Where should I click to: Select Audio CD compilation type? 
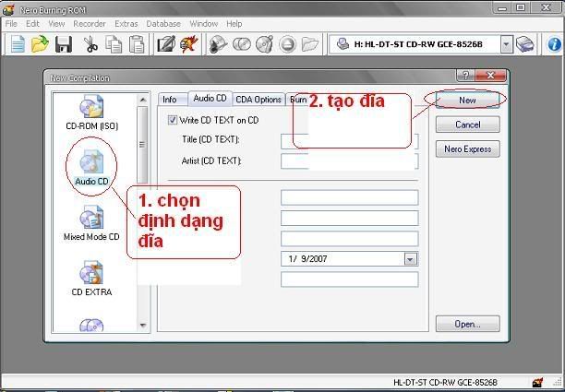[91, 168]
